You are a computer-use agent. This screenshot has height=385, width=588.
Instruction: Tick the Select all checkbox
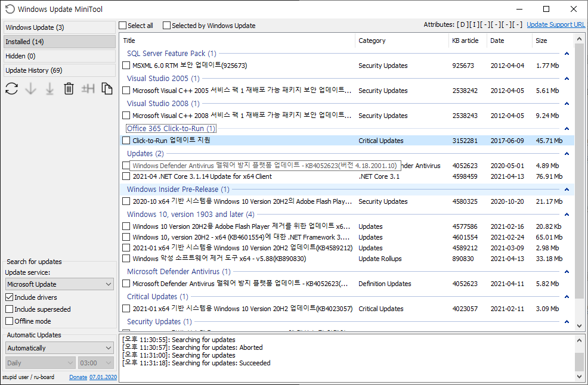[x=123, y=26]
